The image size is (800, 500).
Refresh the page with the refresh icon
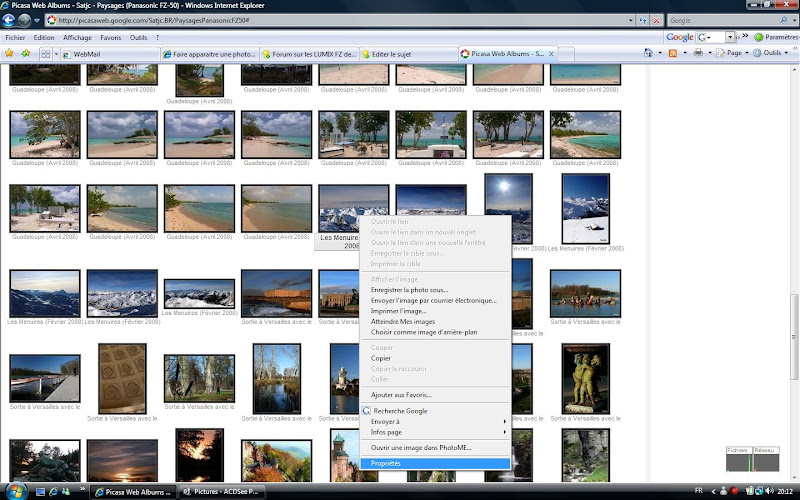coord(643,20)
